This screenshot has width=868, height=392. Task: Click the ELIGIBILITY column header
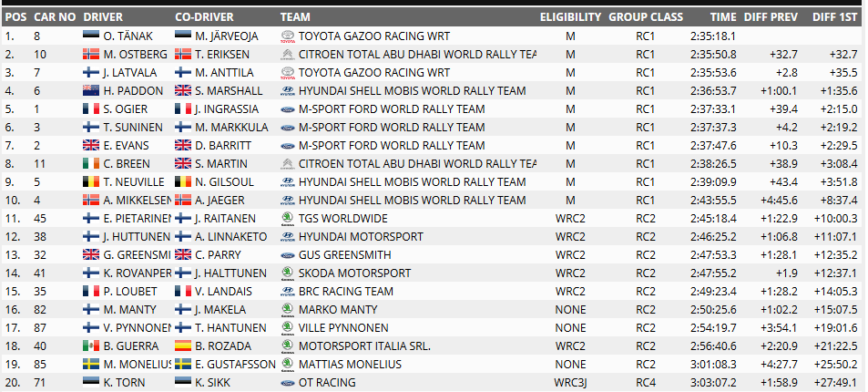[569, 17]
